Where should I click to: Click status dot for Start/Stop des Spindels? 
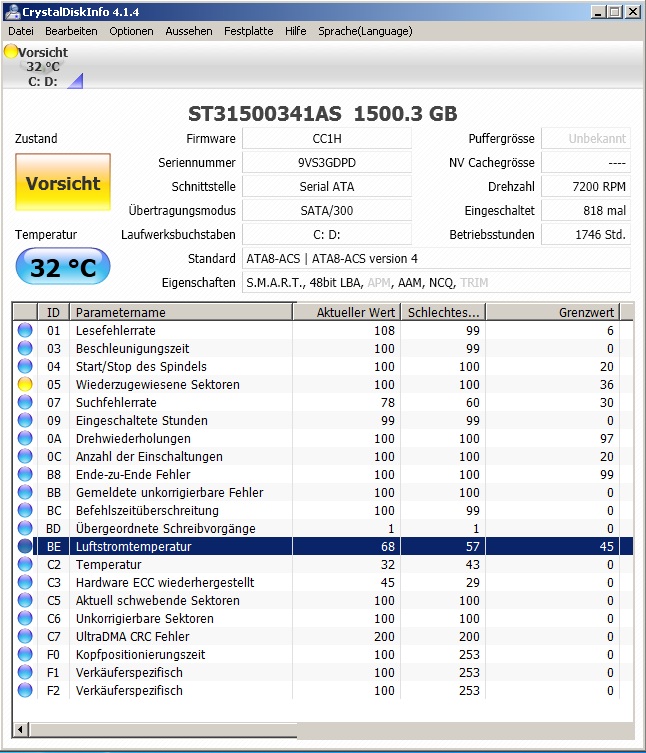(x=25, y=366)
